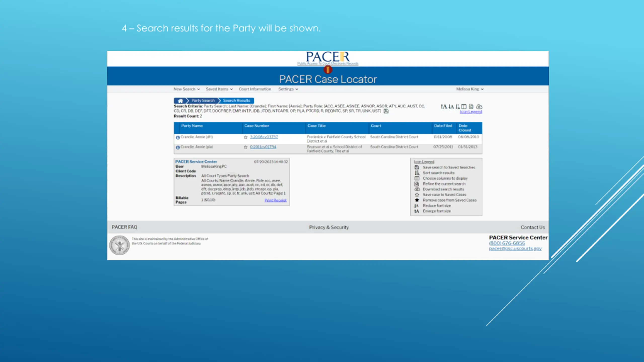This screenshot has height=362, width=644.
Task: Click the Reduce font size icon in toolbar
Action: (x=451, y=107)
